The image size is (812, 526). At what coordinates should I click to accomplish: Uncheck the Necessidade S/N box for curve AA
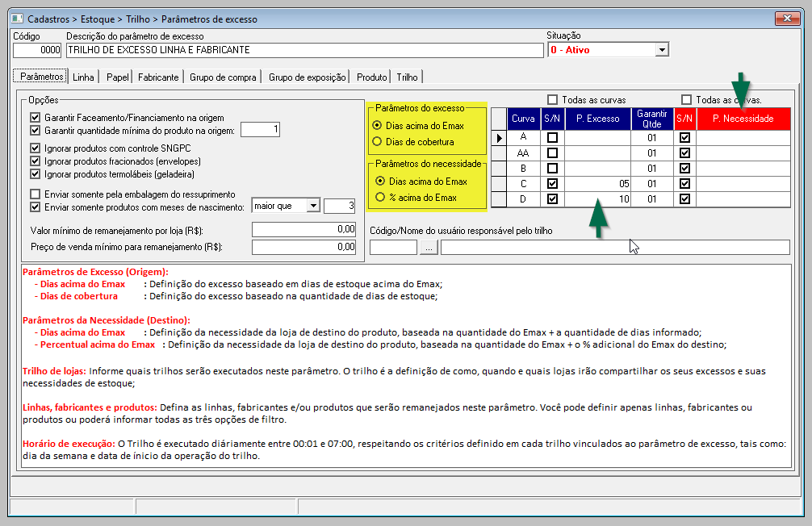point(684,153)
